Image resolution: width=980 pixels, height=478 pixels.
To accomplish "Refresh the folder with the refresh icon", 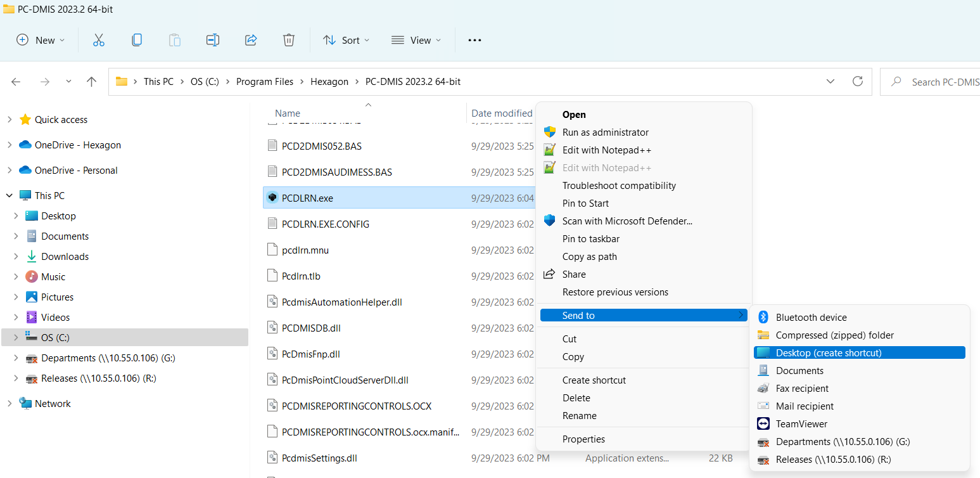I will coord(858,81).
